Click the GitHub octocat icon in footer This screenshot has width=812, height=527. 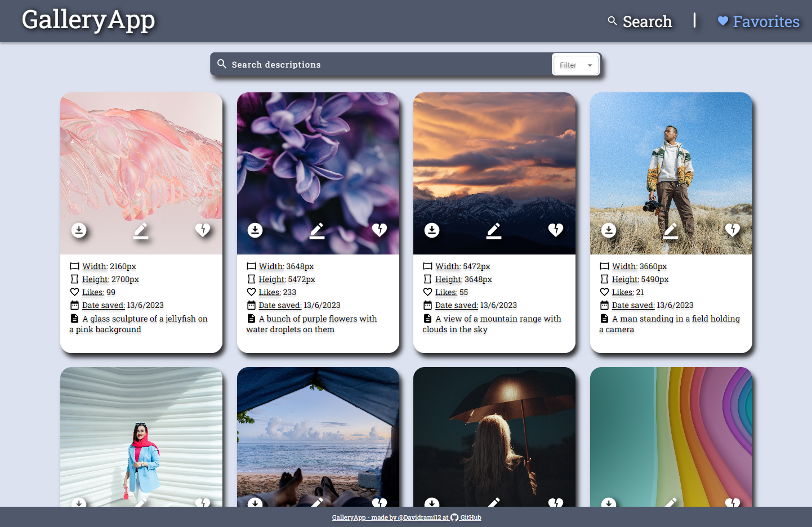pos(454,517)
